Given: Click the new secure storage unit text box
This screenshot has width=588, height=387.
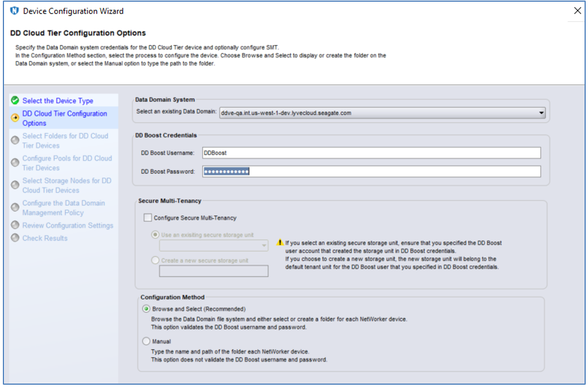Looking at the screenshot, I should [213, 271].
